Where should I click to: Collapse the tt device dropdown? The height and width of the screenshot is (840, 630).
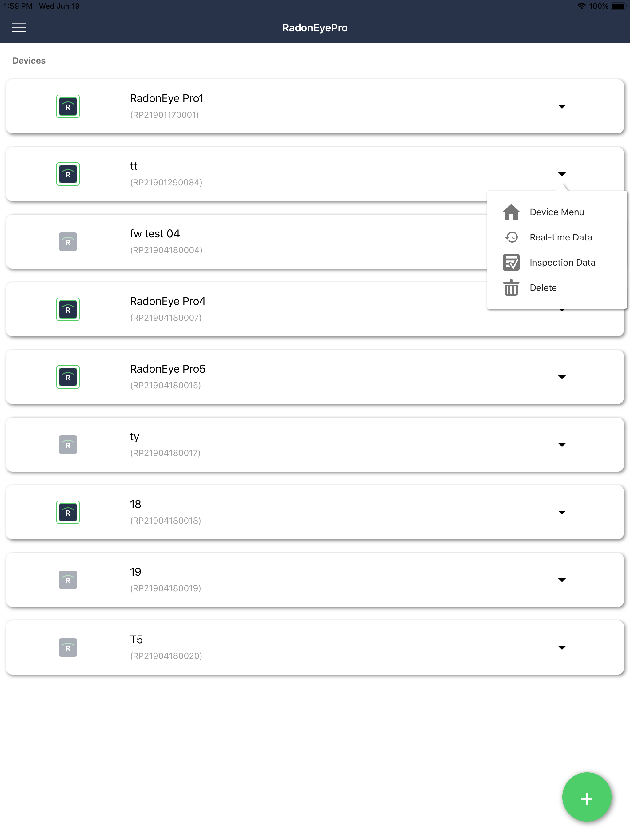(x=562, y=174)
